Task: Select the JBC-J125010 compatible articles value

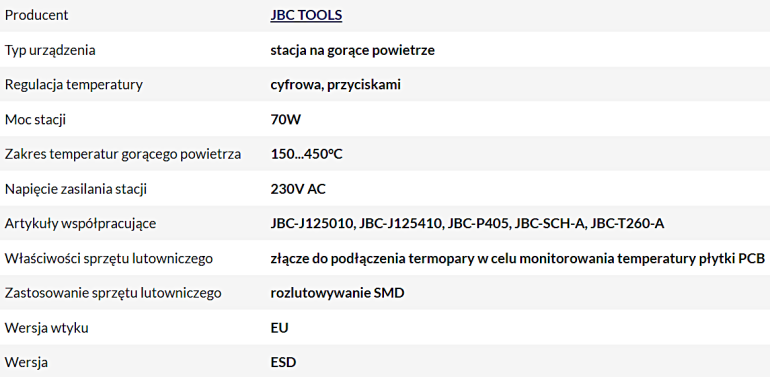Action: 467,224
